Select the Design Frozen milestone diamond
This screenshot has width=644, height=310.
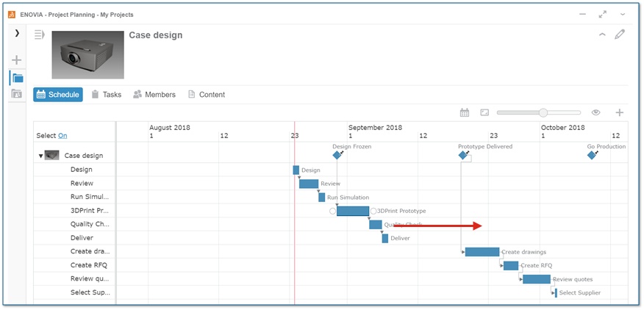[337, 155]
